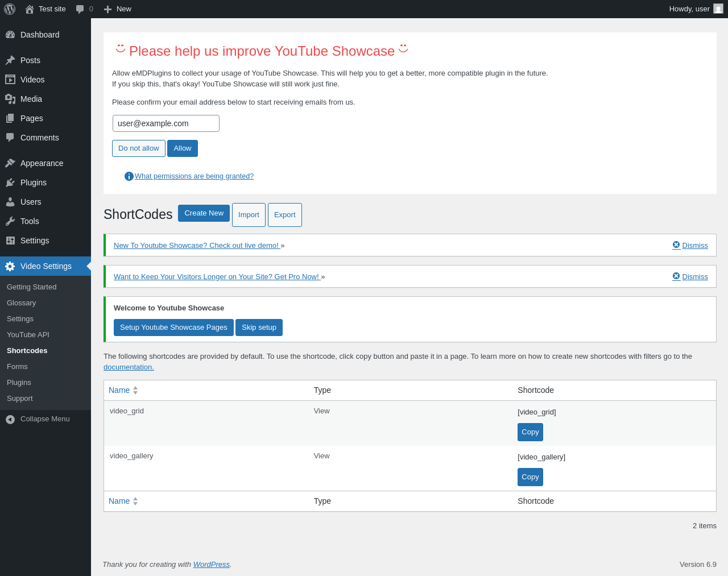Click the Export button
The height and width of the screenshot is (576, 728).
[x=285, y=215]
